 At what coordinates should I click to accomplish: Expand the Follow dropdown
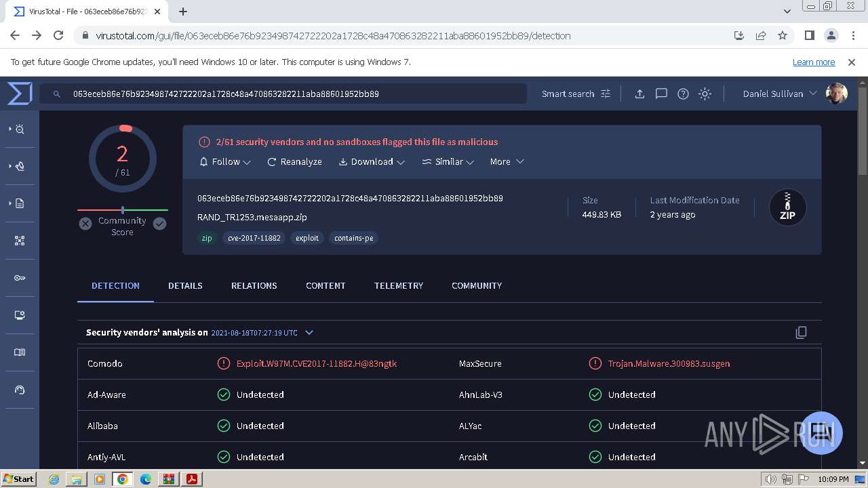(225, 161)
